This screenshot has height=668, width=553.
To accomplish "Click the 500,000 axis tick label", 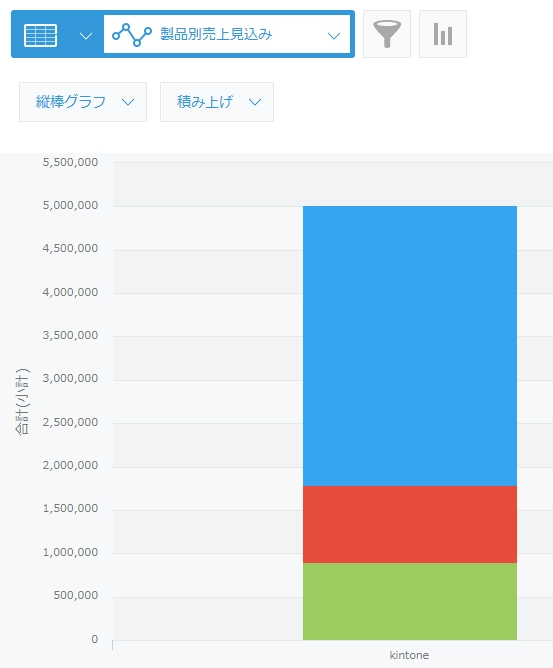I will pyautogui.click(x=76, y=595).
